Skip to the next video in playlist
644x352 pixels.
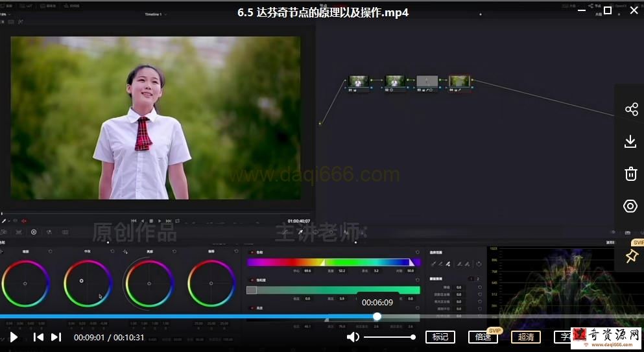tap(56, 337)
